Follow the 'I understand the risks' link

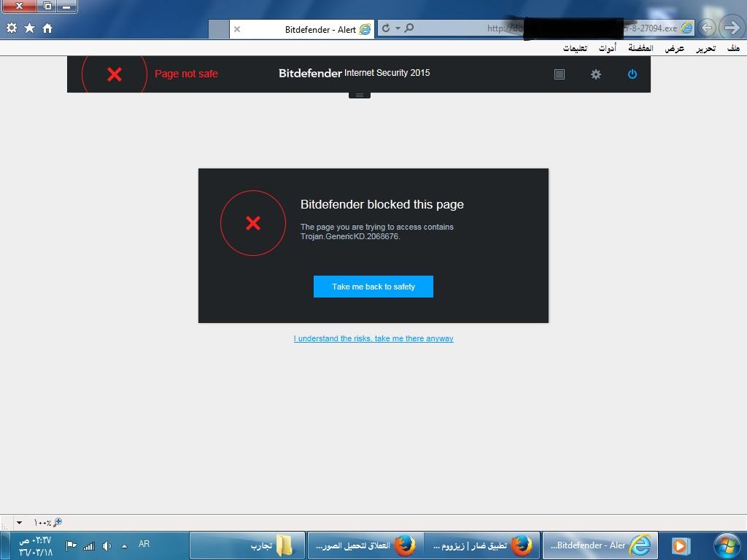pyautogui.click(x=373, y=338)
